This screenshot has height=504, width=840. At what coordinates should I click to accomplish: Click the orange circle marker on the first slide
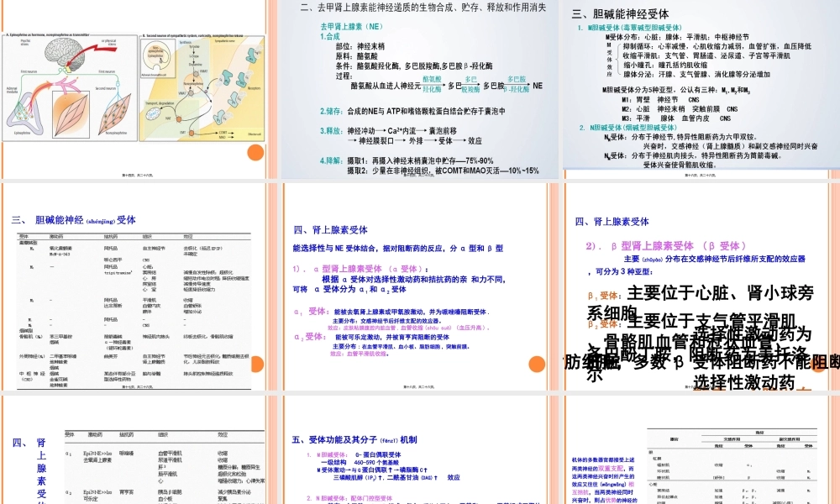pyautogui.click(x=254, y=152)
